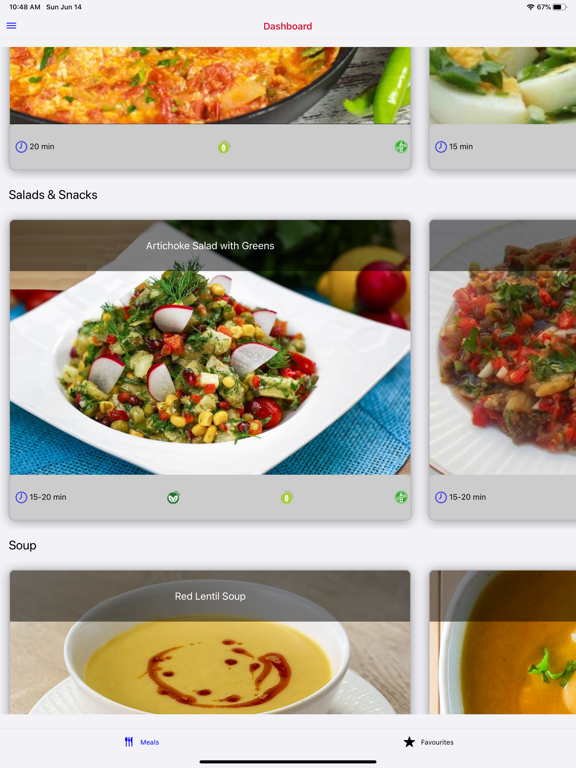Click the fork and knife Meals icon
This screenshot has height=768, width=576.
click(129, 742)
